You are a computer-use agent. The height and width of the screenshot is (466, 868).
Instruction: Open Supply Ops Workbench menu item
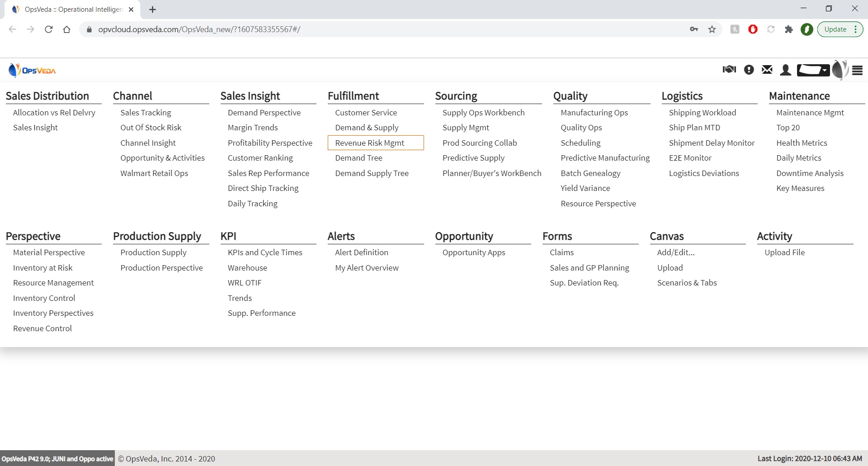tap(483, 113)
